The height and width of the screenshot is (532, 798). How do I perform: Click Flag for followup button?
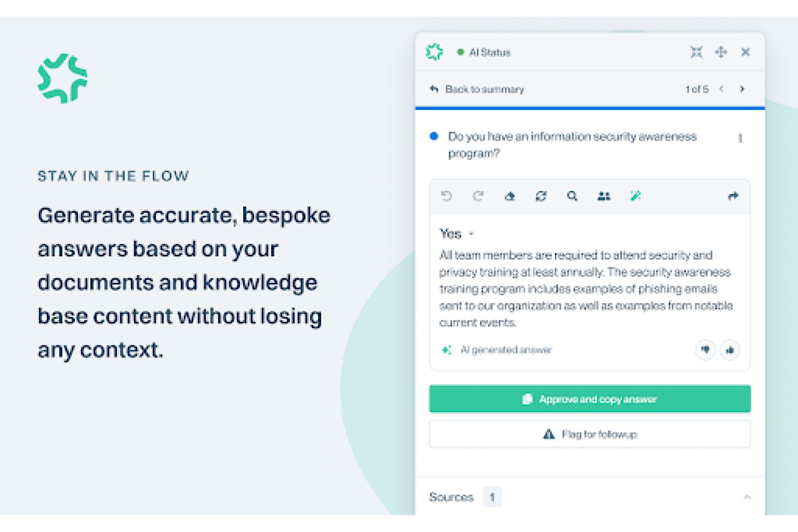(590, 434)
